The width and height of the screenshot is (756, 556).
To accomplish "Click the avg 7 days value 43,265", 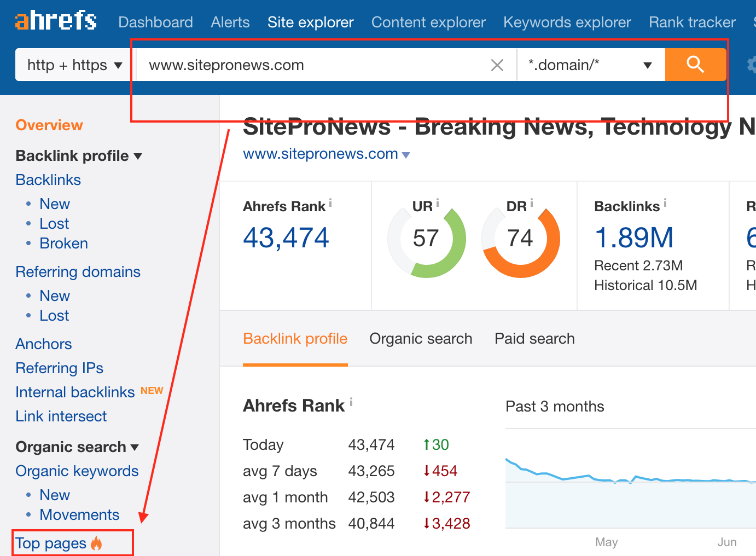I will coord(371,471).
